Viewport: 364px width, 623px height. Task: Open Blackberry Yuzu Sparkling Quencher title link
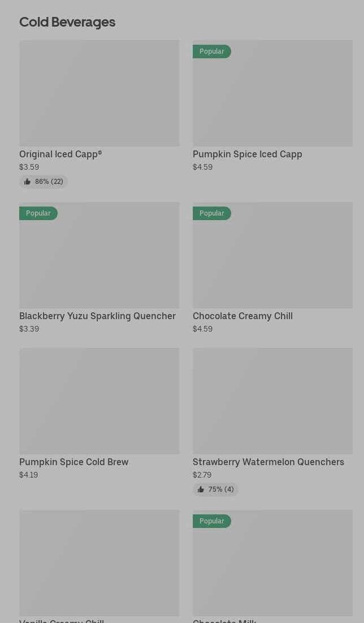click(97, 316)
